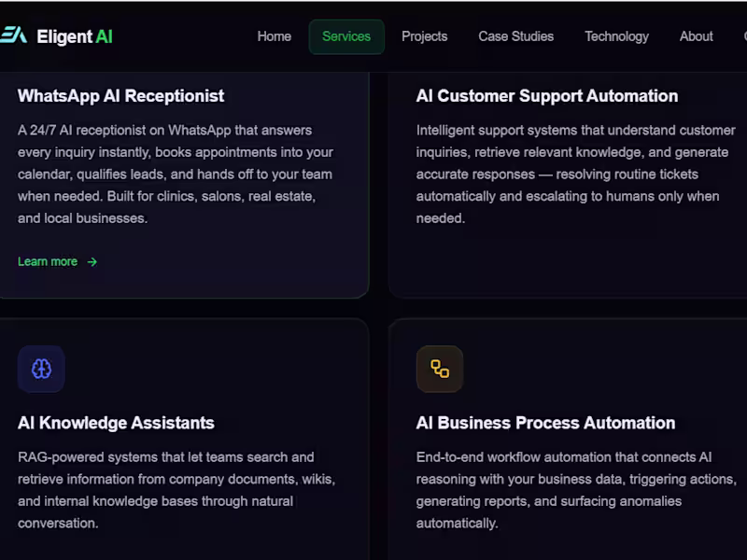Open the About page

pyautogui.click(x=696, y=36)
